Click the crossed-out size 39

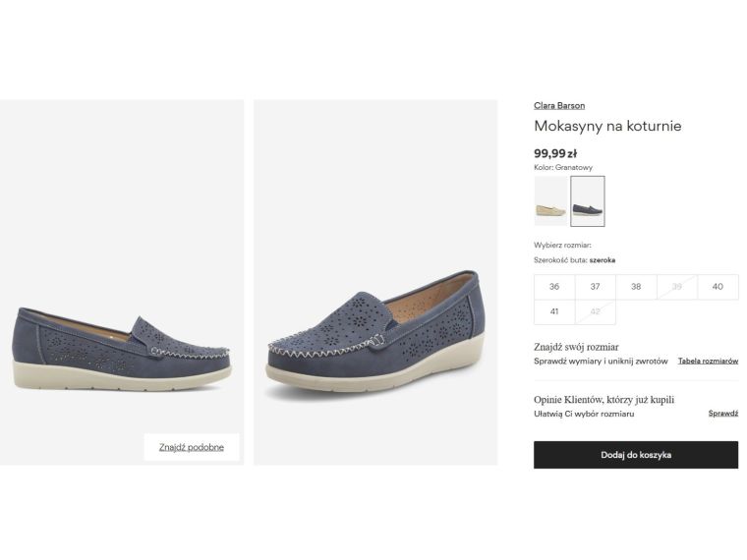676,287
